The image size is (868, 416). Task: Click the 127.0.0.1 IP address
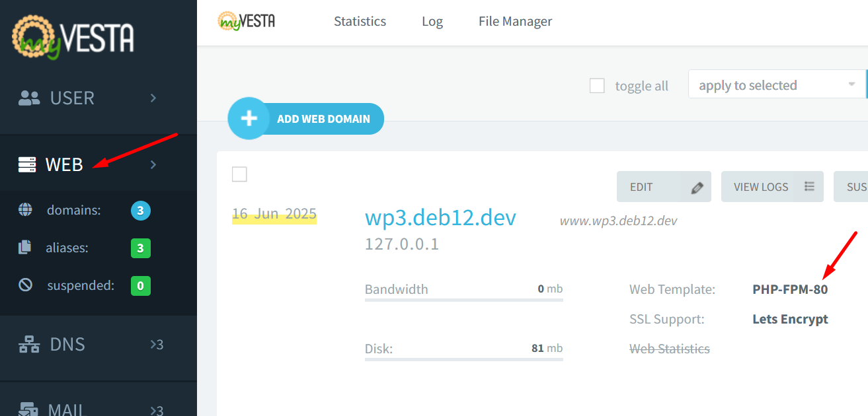pos(402,244)
